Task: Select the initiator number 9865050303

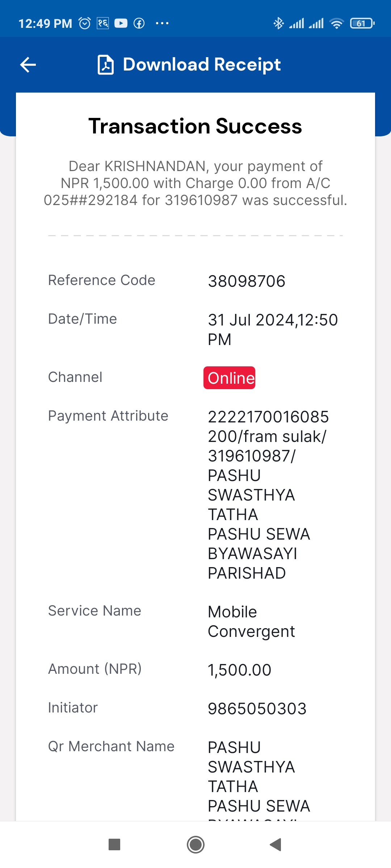Action: (257, 709)
